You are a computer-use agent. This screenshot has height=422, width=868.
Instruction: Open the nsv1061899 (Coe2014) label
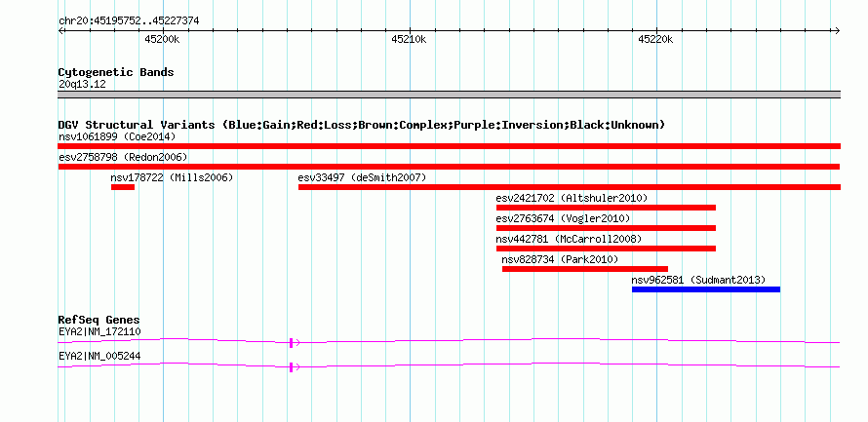tap(117, 136)
